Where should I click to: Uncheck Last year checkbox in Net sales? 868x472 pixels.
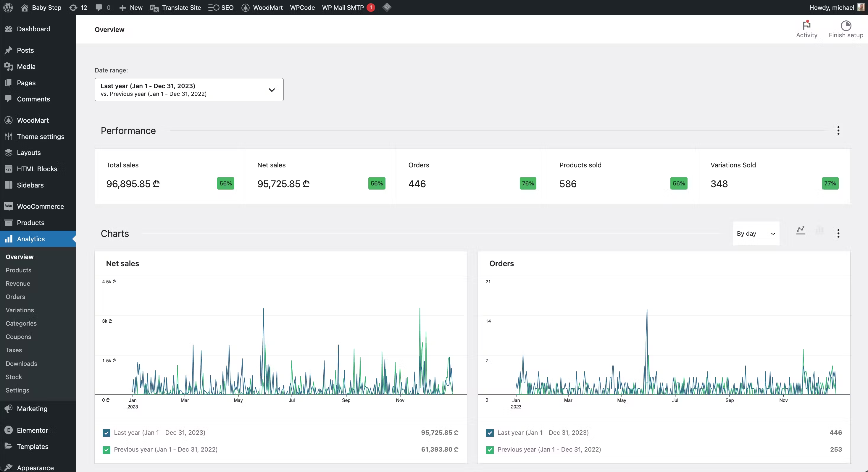coord(107,433)
